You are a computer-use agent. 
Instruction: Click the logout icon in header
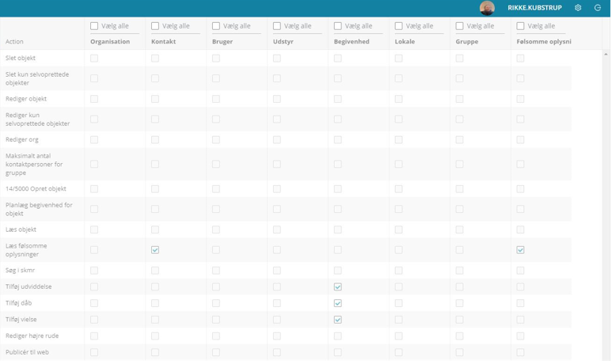[598, 8]
